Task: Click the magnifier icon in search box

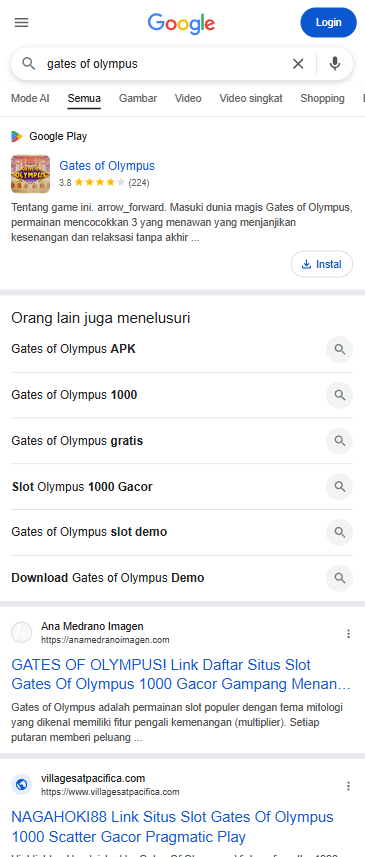Action: (28, 63)
